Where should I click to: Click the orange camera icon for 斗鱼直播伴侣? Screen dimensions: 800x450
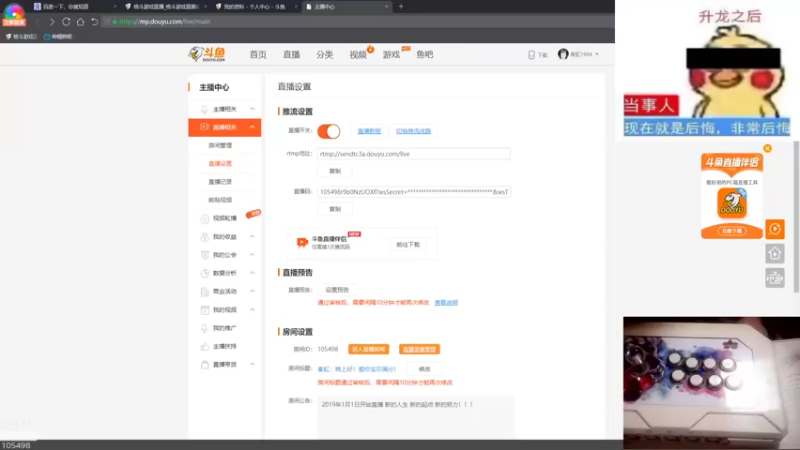(x=302, y=242)
